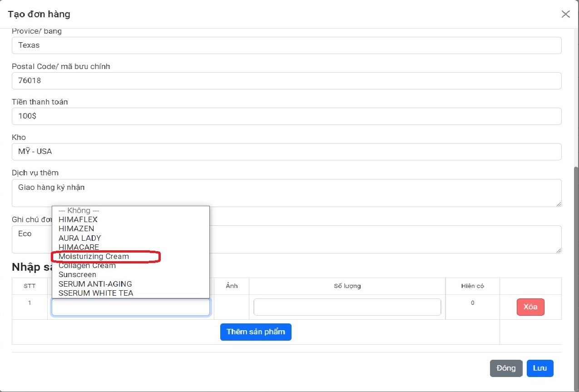579x392 pixels.
Task: Select AURA LADY product option
Action: click(x=80, y=238)
